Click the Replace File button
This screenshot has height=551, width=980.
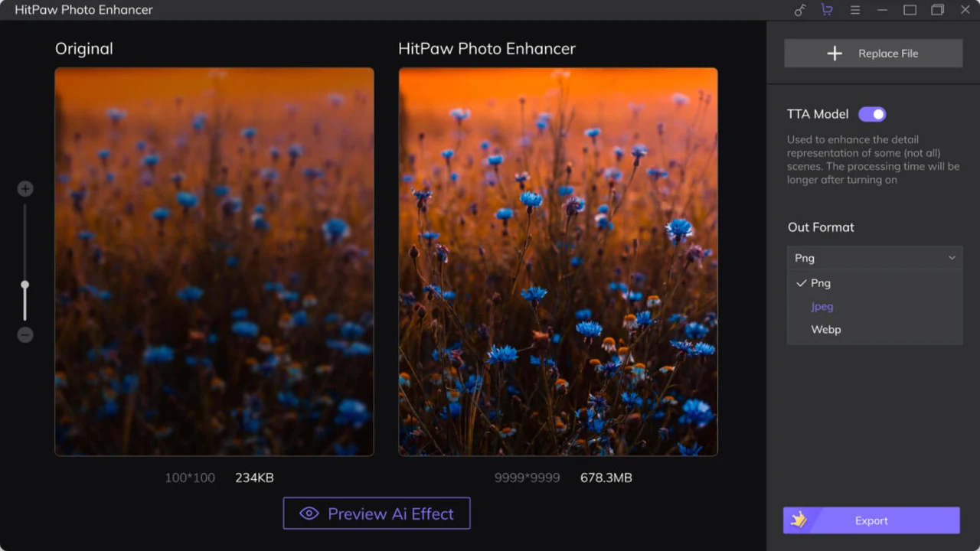[x=874, y=54]
